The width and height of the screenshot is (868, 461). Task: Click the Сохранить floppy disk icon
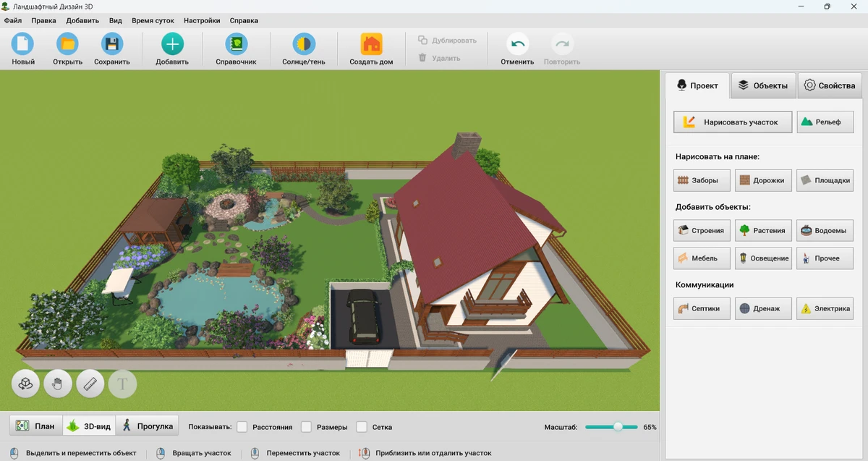pos(112,45)
